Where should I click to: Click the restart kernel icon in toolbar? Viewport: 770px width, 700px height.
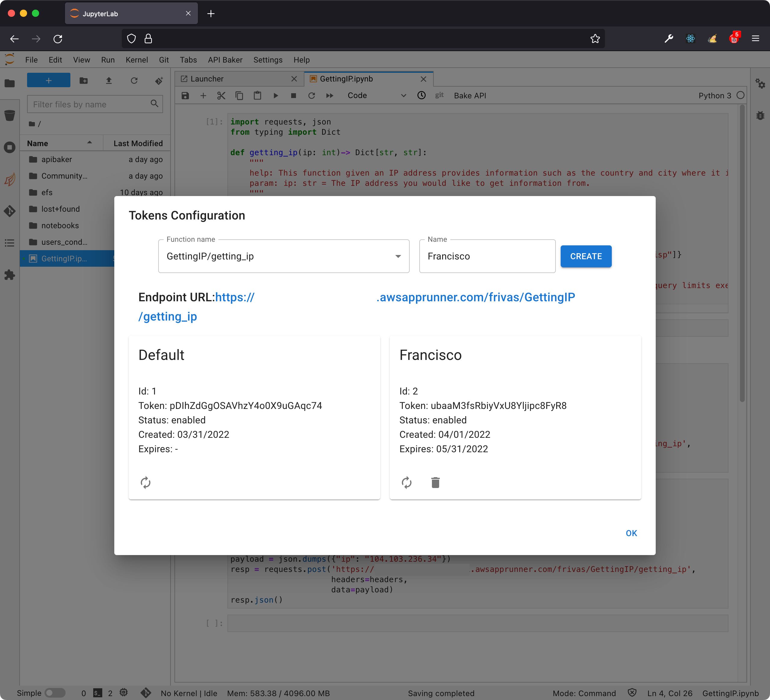tap(311, 96)
